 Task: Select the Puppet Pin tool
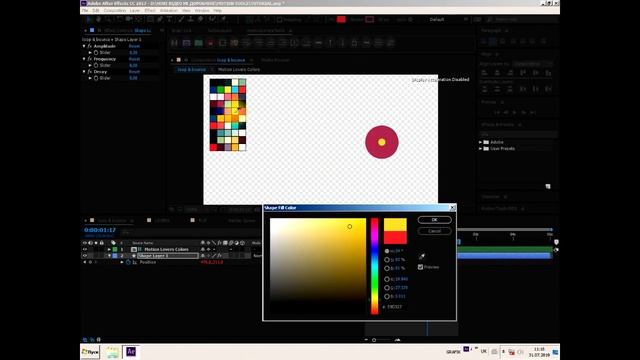pos(223,19)
